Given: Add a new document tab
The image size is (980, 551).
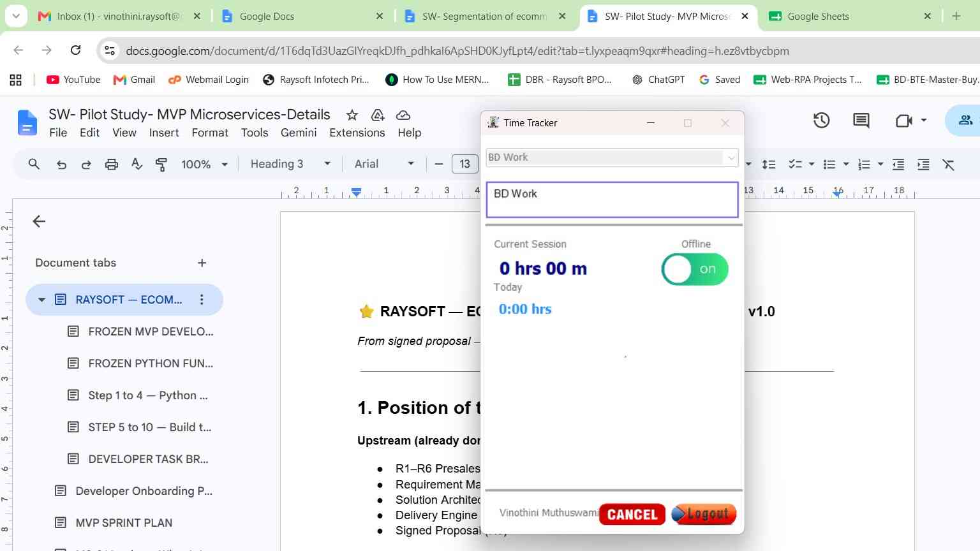Looking at the screenshot, I should coord(202,263).
